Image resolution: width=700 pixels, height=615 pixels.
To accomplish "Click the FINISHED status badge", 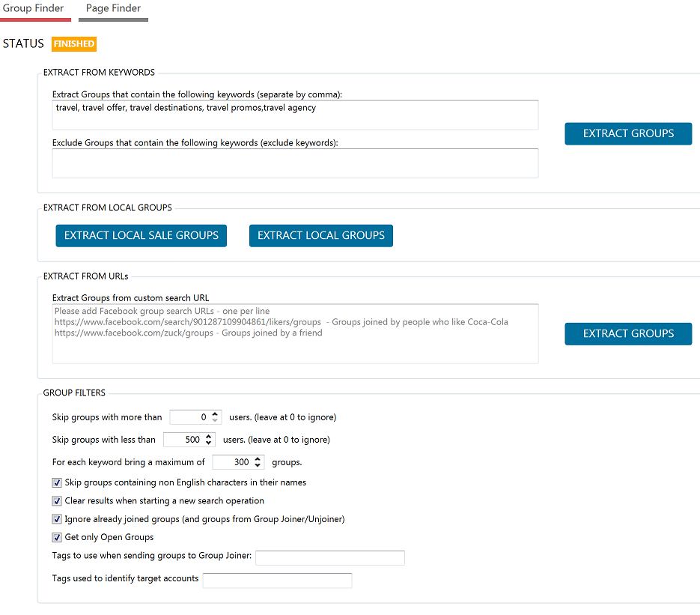I will coord(74,44).
